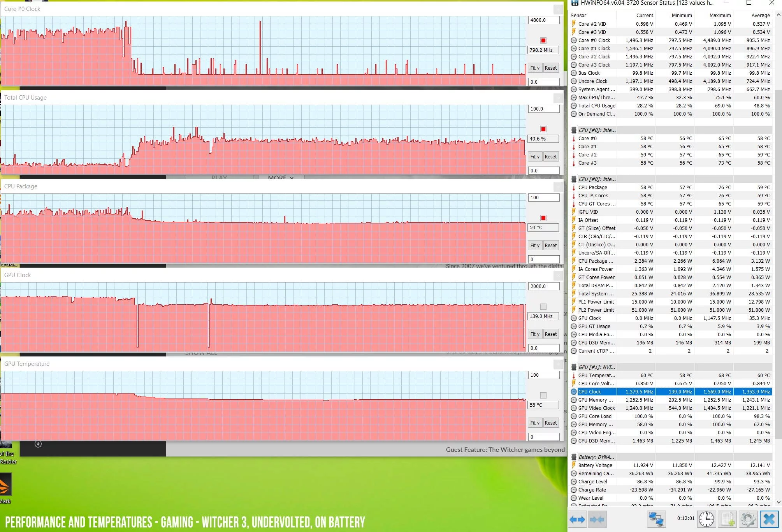Click Fit y in the Core #0 Clock graph

(x=535, y=68)
